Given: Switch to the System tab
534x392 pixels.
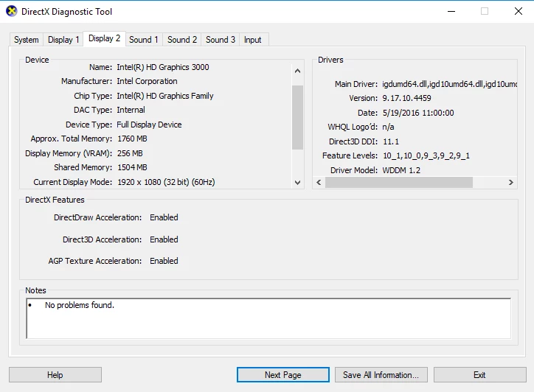Looking at the screenshot, I should [x=27, y=40].
